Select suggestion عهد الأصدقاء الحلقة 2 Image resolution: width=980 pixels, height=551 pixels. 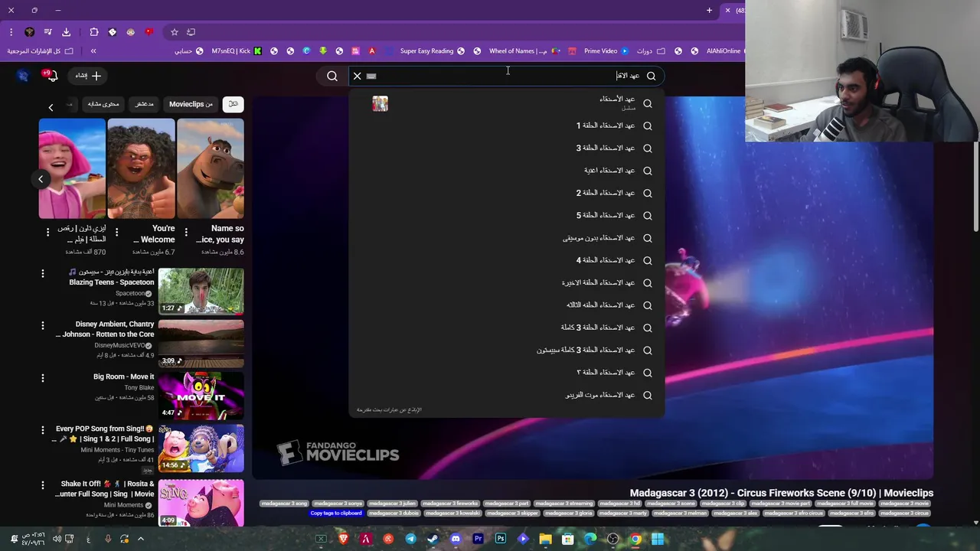tap(506, 193)
